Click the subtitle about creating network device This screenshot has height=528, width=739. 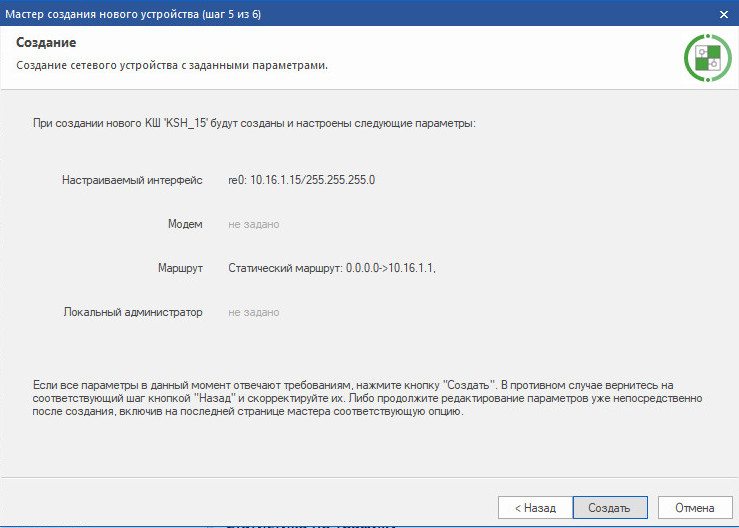[x=172, y=65]
